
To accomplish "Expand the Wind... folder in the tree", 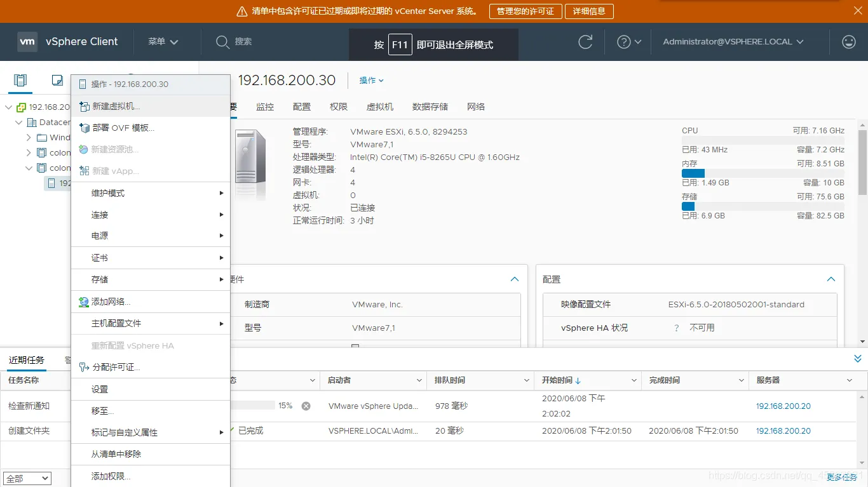I will click(29, 138).
